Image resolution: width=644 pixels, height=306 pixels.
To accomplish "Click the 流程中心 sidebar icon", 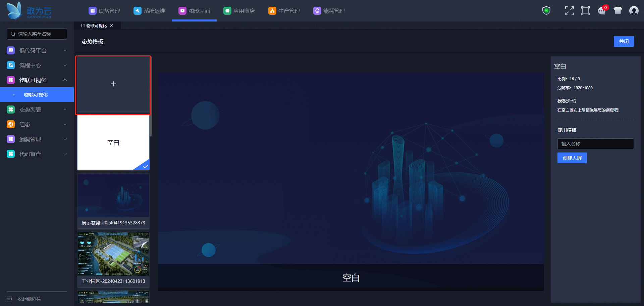I will click(x=11, y=65).
